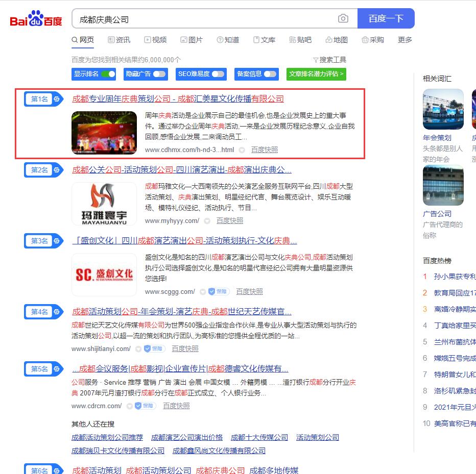476x474 pixels.
Task: Open the 贴吧 tab
Action: click(x=300, y=40)
